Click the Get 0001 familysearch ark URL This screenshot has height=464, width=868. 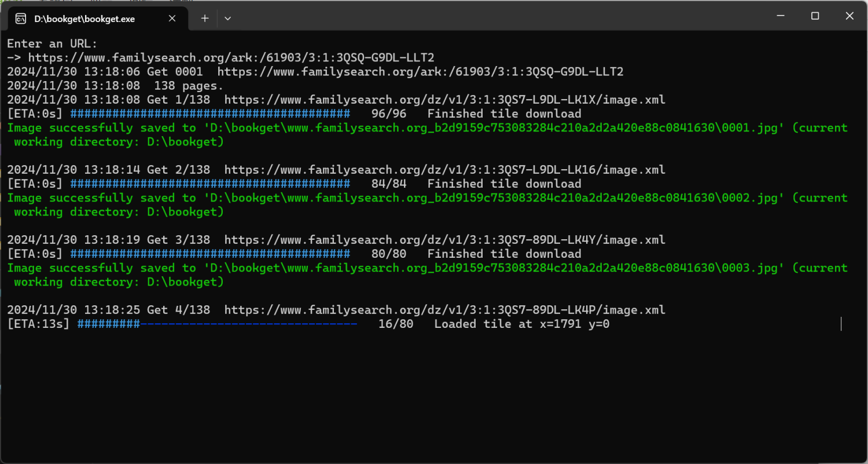420,72
